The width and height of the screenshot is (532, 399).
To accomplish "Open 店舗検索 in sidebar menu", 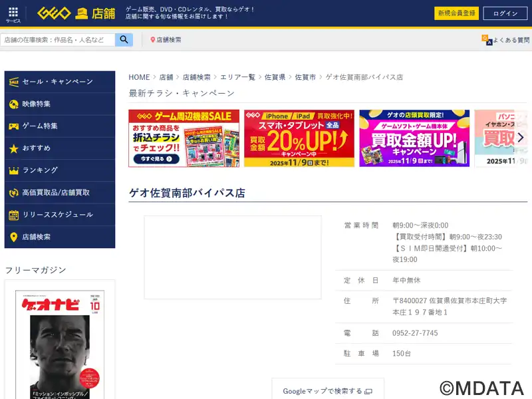I will pos(60,237).
